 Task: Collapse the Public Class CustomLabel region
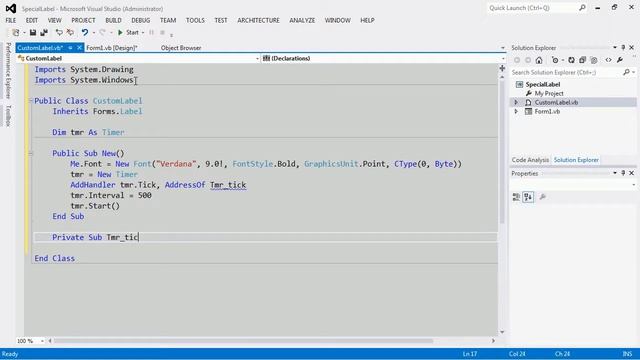[31, 101]
